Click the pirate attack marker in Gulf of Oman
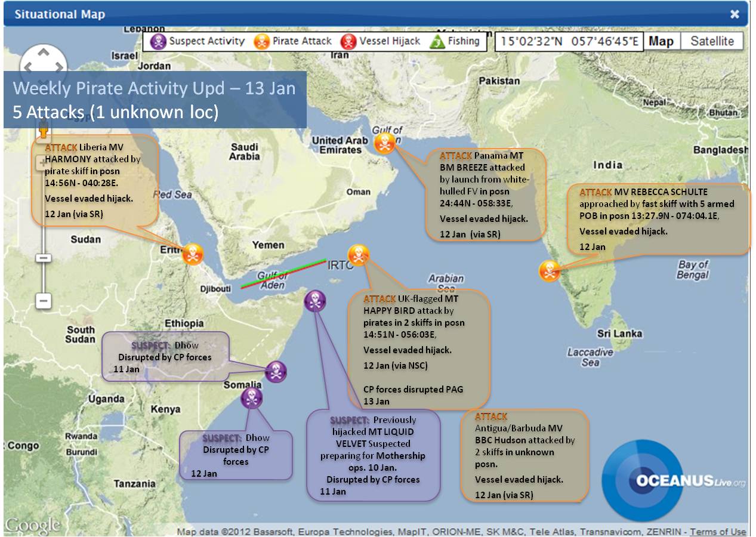This screenshot has width=756, height=537. coord(385,143)
